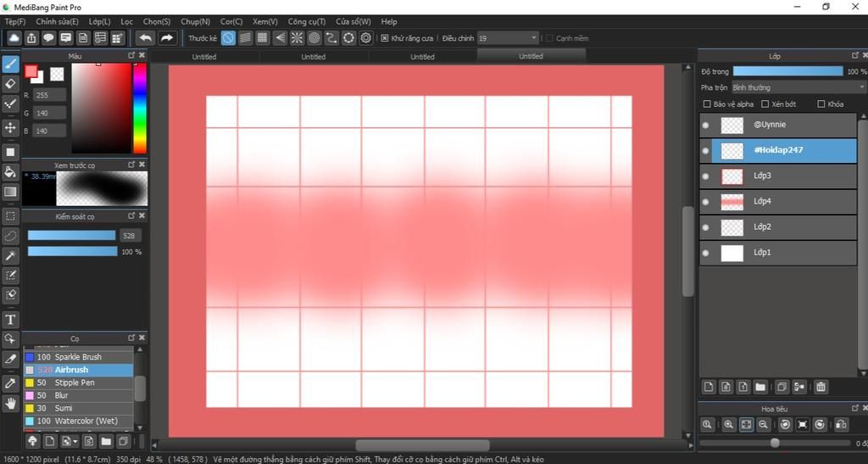The image size is (868, 464).
Task: Hide the Lớp3 layer
Action: pos(705,176)
